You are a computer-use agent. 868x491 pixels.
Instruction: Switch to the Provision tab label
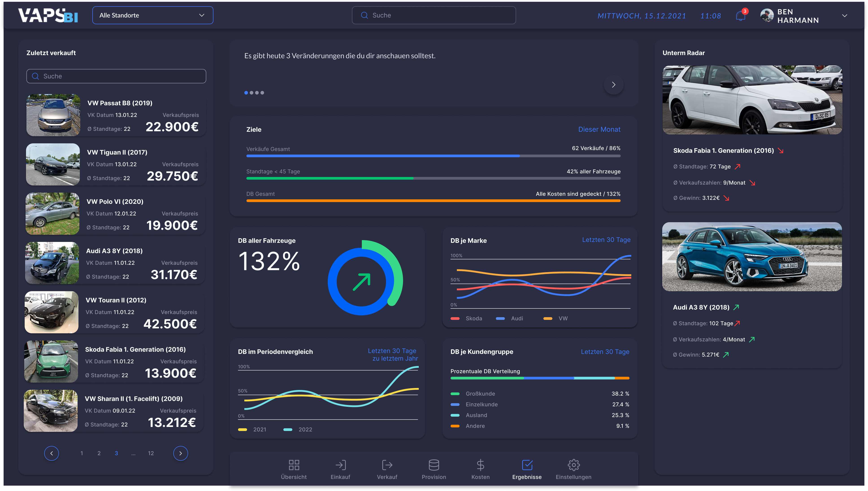point(434,477)
